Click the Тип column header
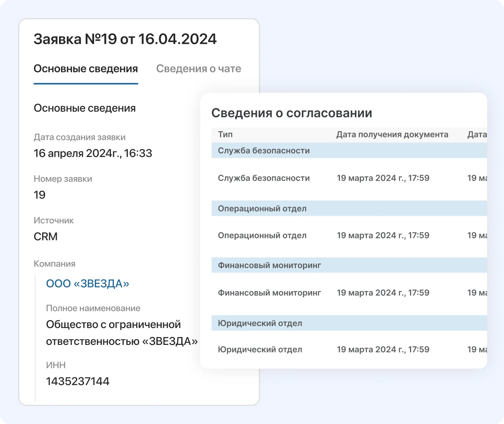The height and width of the screenshot is (424, 504). click(225, 135)
